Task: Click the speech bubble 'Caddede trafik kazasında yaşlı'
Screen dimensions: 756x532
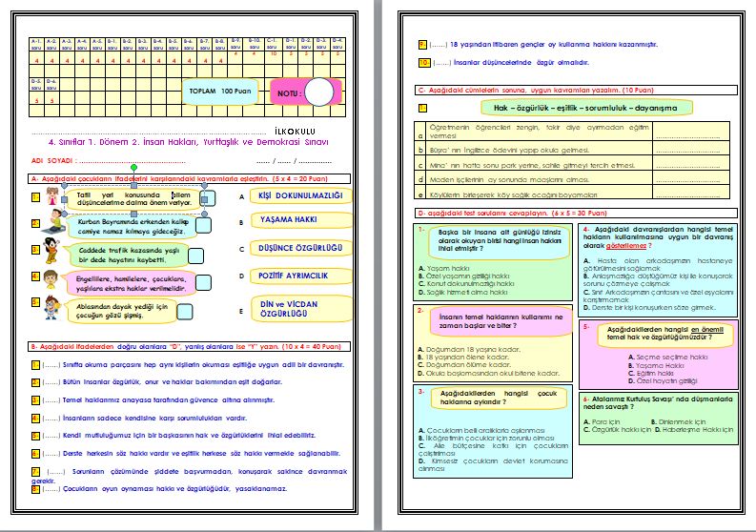Action: (x=128, y=256)
